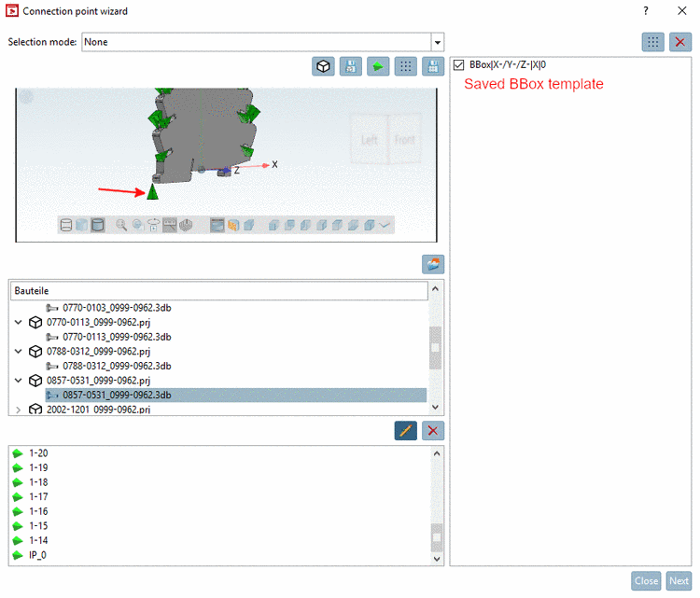
Task: Click the connection point list scrollbar thumb
Action: click(x=437, y=537)
